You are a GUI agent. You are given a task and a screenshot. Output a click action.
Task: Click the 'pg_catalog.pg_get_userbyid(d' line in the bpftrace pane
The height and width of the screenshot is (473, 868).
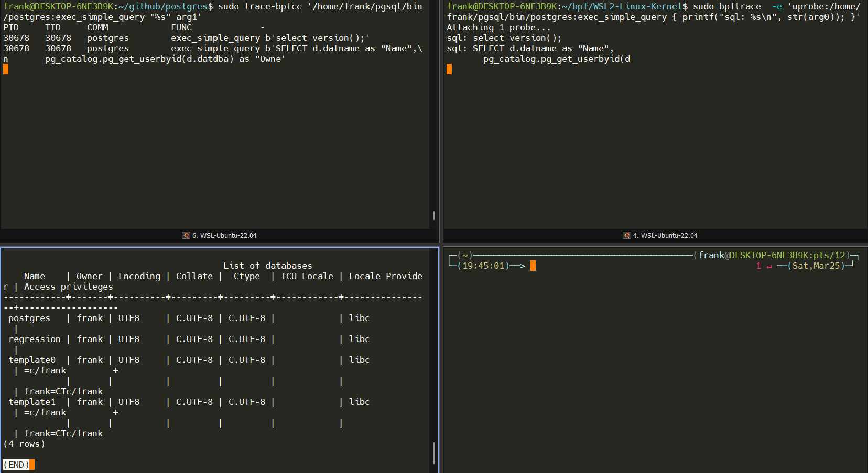coord(557,59)
